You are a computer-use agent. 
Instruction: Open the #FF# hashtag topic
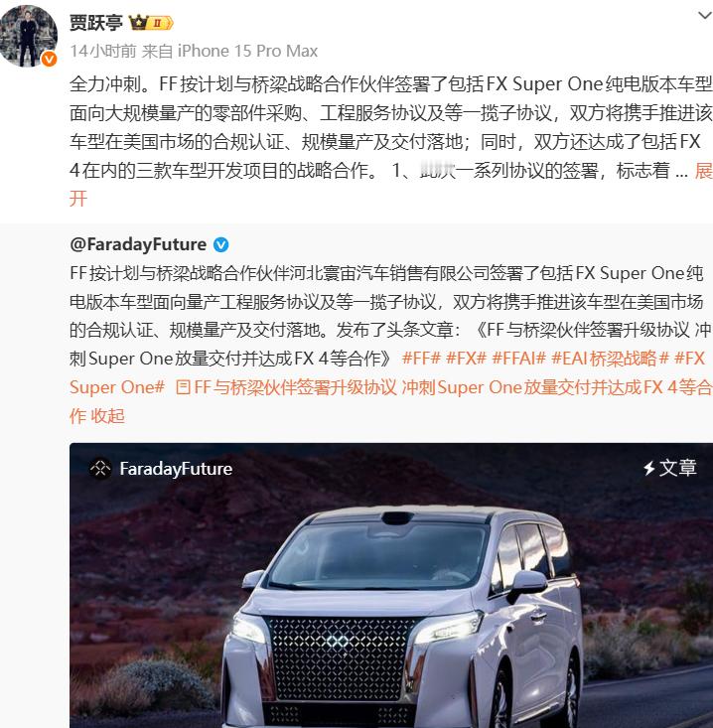(x=421, y=359)
